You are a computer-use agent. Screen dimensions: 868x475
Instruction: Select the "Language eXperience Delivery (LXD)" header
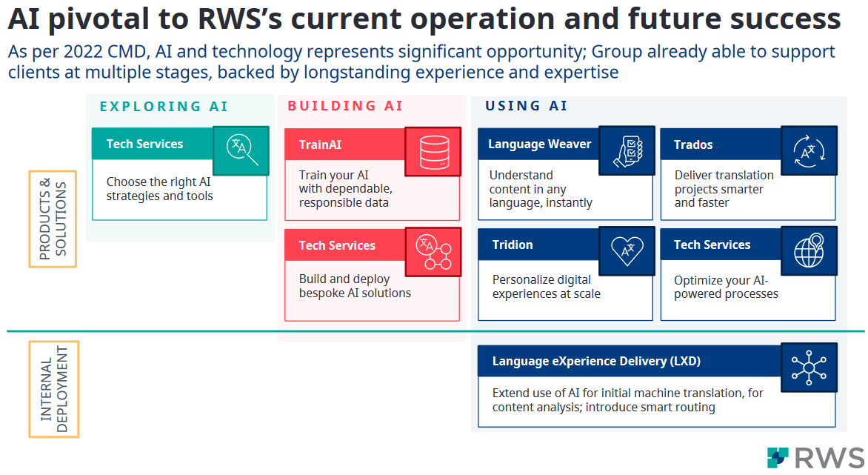click(630, 362)
